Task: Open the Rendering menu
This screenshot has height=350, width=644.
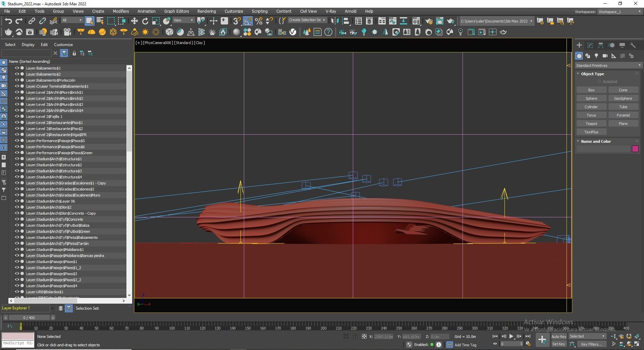Action: point(206,11)
